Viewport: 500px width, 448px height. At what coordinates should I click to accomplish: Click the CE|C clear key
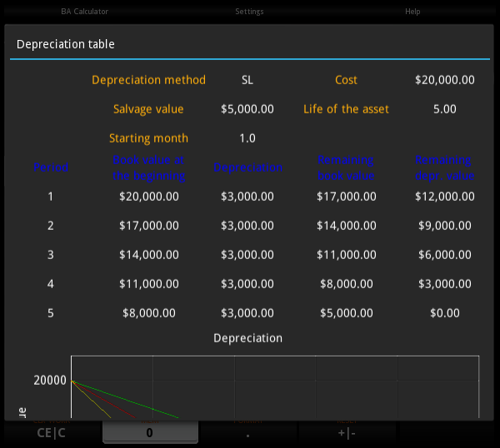pos(51,433)
